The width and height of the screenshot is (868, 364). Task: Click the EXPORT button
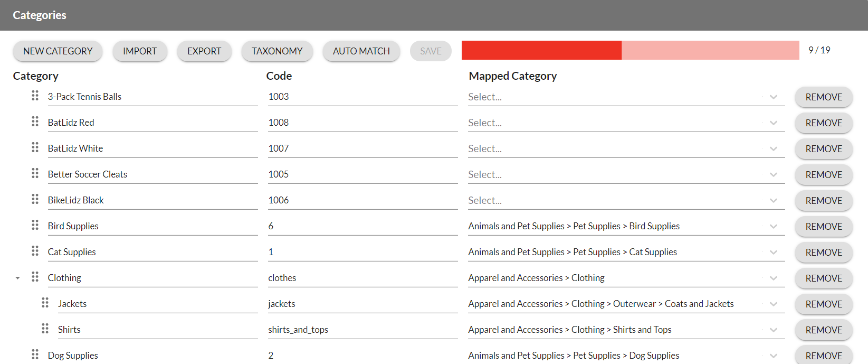tap(204, 51)
